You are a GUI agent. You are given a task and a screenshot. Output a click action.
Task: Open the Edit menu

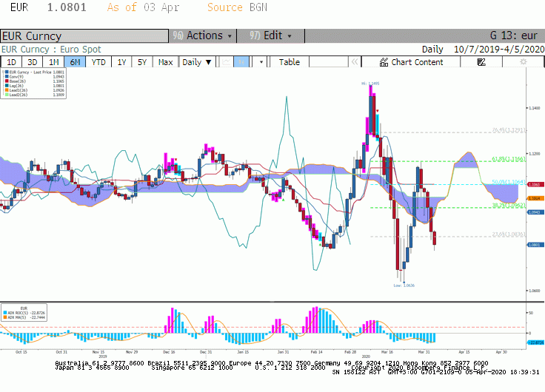click(270, 36)
